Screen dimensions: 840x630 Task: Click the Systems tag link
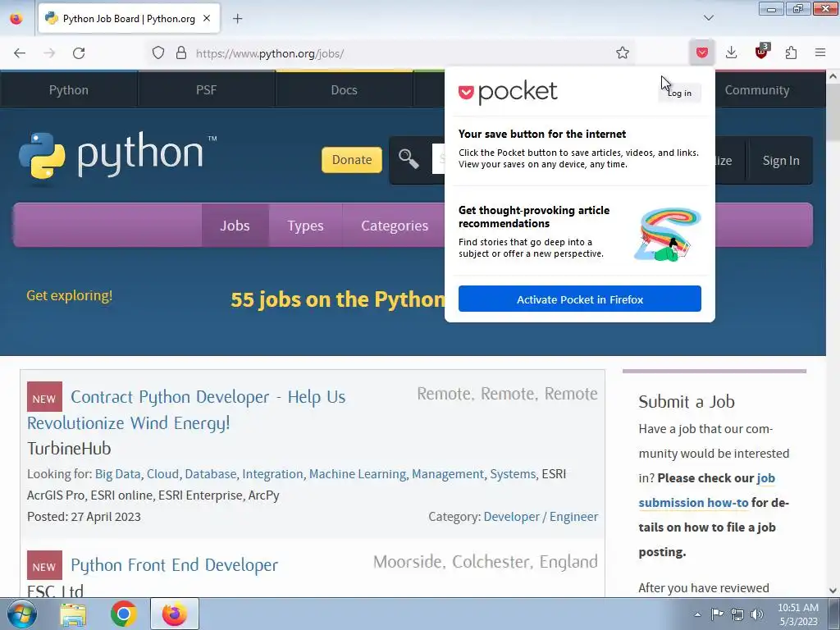(x=513, y=474)
